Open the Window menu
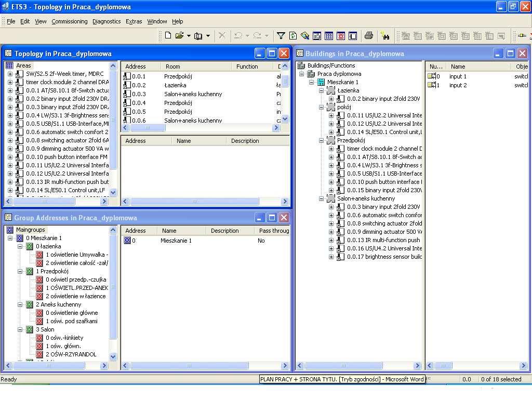Screen dimensions: 532x399 [157, 21]
